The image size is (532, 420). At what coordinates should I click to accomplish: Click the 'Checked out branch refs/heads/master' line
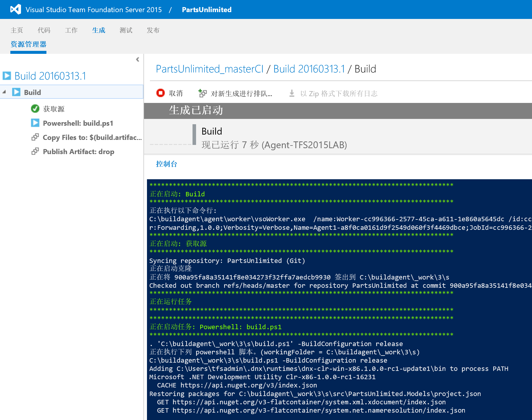[x=340, y=285]
